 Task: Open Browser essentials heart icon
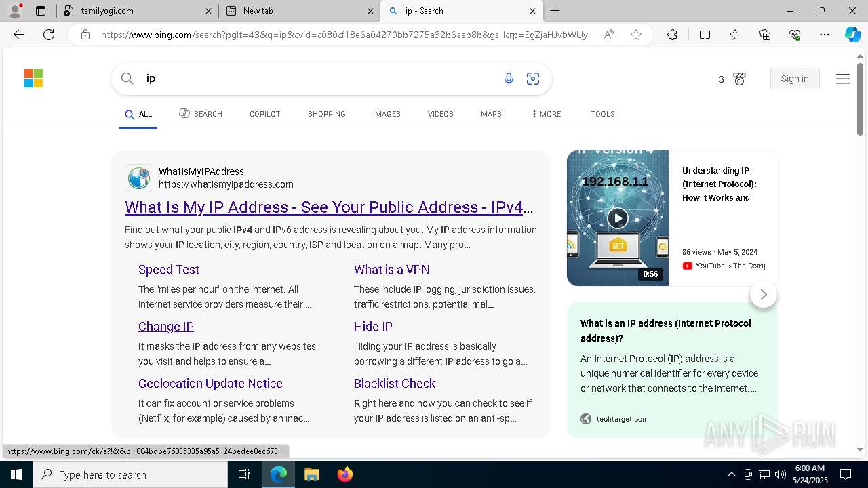point(795,35)
